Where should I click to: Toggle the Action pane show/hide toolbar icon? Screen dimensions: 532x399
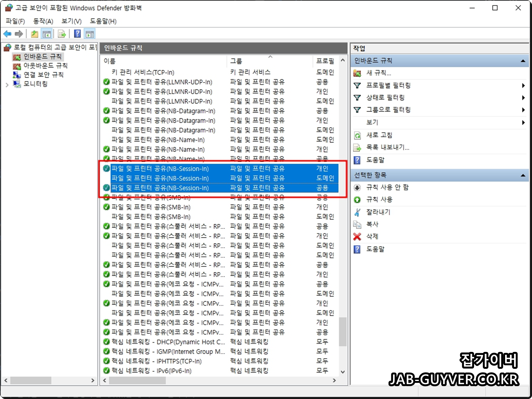click(90, 34)
